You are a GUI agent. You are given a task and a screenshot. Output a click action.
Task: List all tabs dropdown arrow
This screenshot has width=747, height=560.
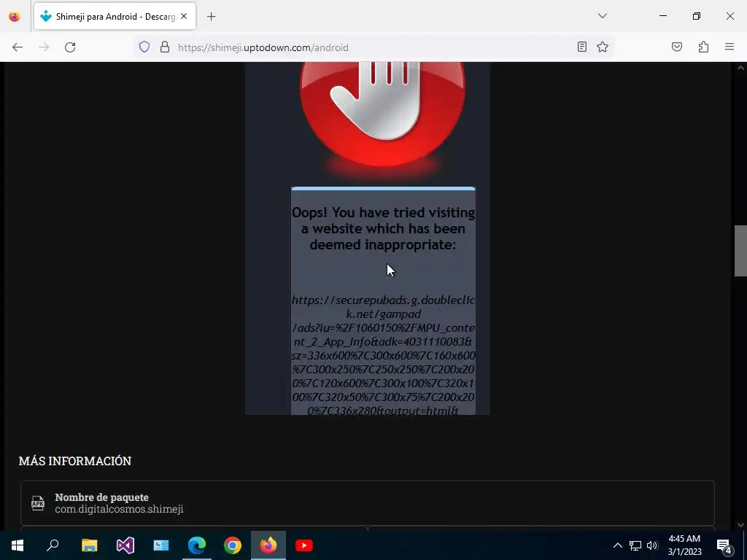coord(603,16)
